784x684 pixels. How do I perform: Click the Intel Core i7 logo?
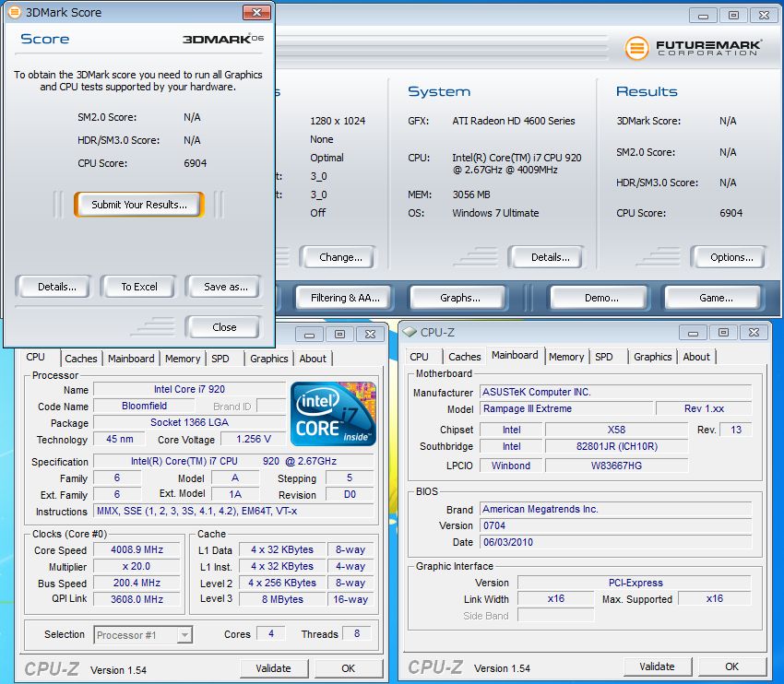333,414
